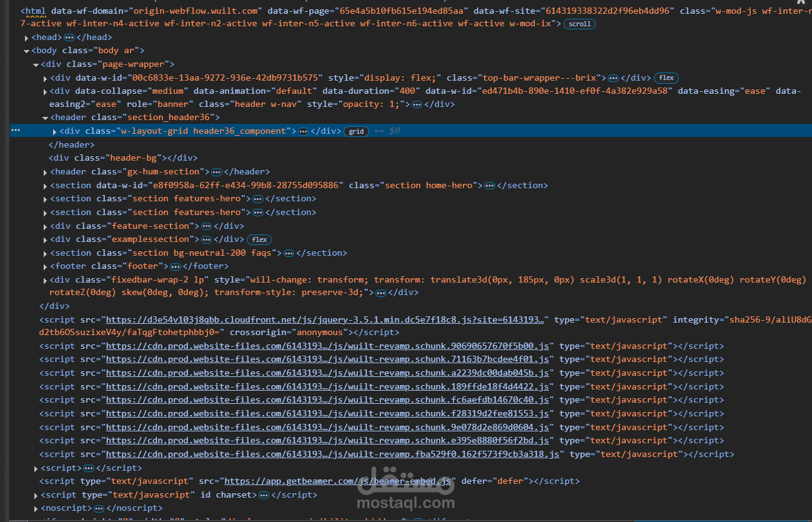Image resolution: width=812 pixels, height=522 pixels.
Task: Collapse the body ar element
Action: (x=26, y=51)
